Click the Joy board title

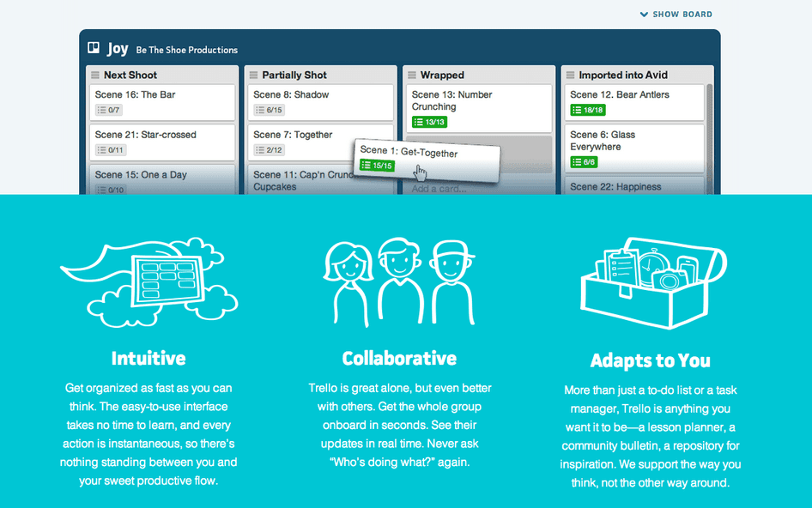pos(118,49)
